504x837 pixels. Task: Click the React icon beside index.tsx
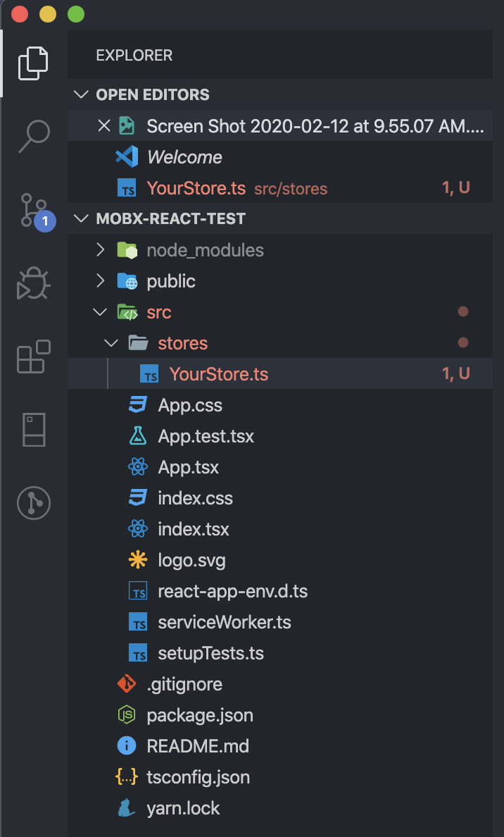pos(138,529)
